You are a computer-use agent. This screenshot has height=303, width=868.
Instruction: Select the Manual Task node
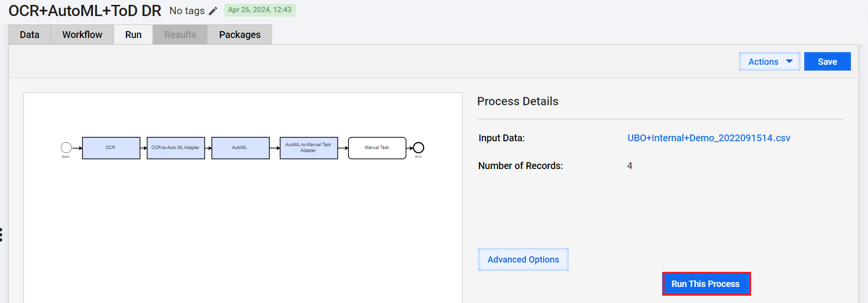point(377,148)
